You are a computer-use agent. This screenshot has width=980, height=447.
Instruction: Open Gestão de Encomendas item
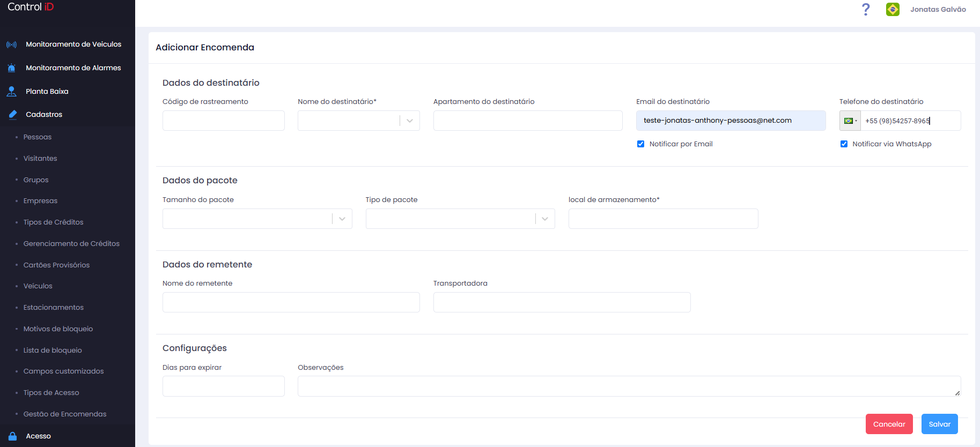click(65, 414)
